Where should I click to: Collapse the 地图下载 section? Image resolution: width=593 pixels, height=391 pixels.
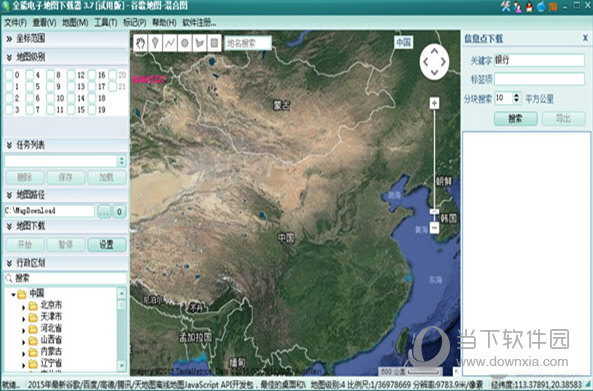(9, 227)
